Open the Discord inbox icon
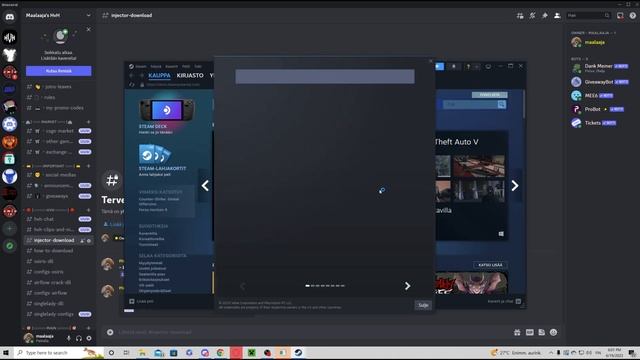The image size is (640, 360). click(x=620, y=16)
